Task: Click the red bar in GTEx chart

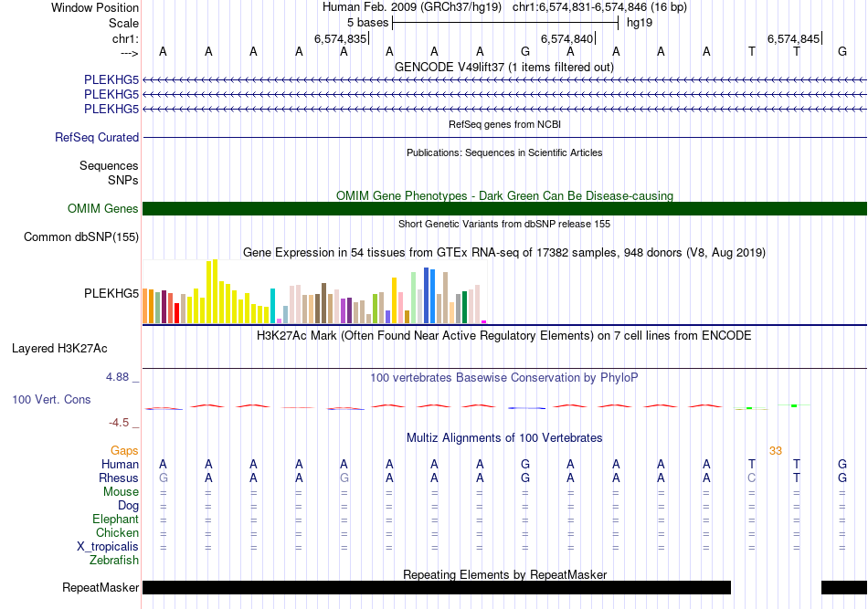Action: pos(176,313)
